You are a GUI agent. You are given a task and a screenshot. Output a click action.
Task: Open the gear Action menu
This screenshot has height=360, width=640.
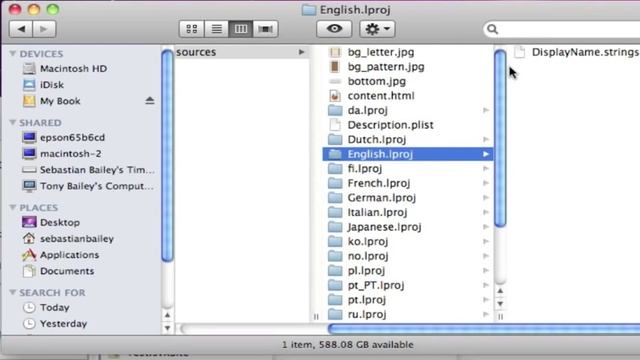tap(377, 29)
